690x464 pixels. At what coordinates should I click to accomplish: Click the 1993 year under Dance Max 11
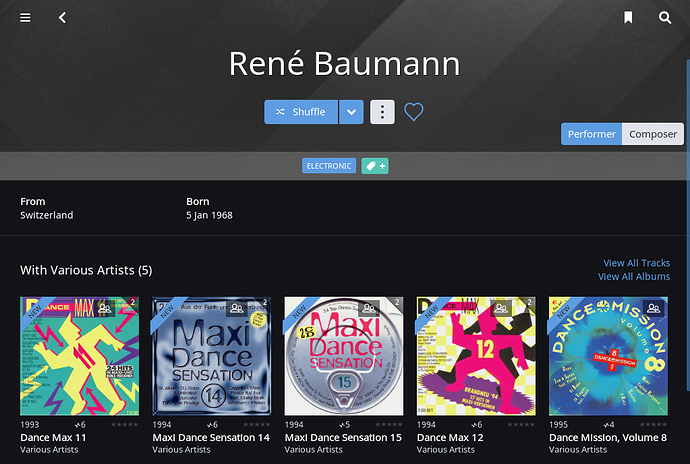(29, 425)
